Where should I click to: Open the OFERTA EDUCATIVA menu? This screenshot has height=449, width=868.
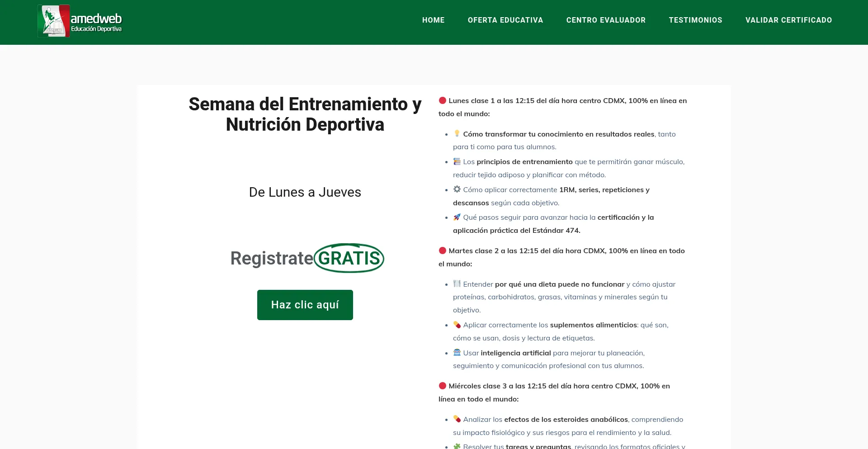tap(505, 20)
